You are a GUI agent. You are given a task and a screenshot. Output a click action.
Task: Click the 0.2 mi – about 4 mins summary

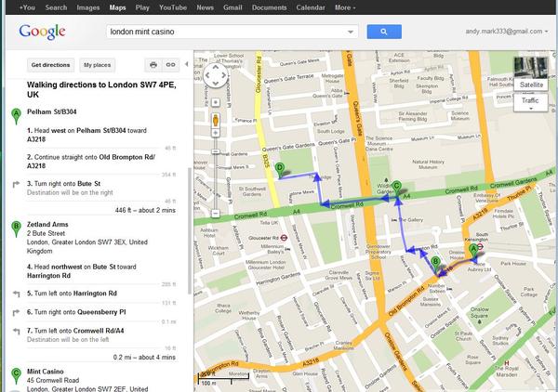pos(144,358)
